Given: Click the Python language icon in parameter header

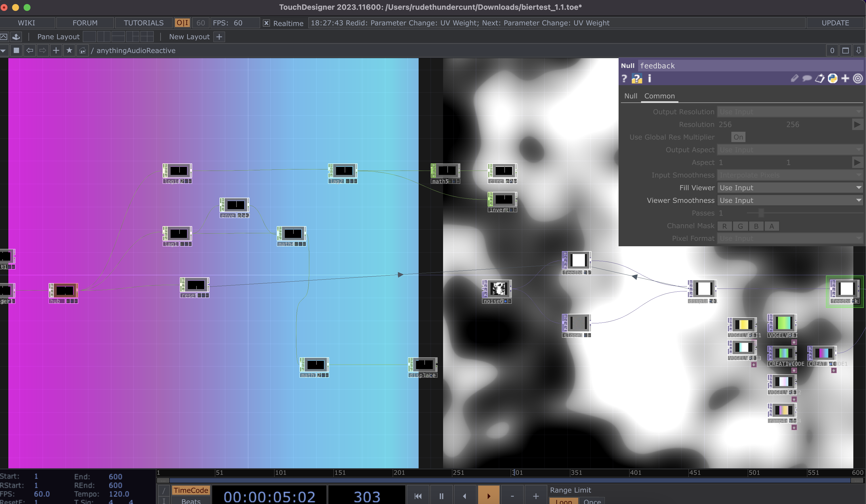Looking at the screenshot, I should click(832, 79).
